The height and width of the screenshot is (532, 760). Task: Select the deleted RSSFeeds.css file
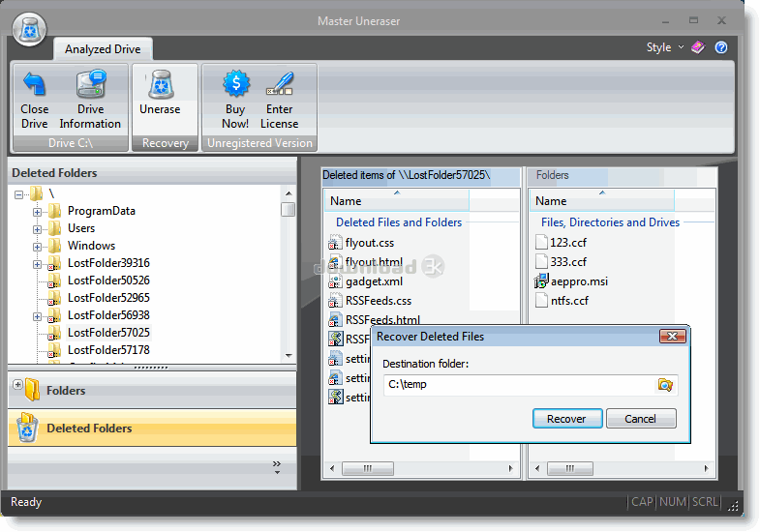pos(378,301)
